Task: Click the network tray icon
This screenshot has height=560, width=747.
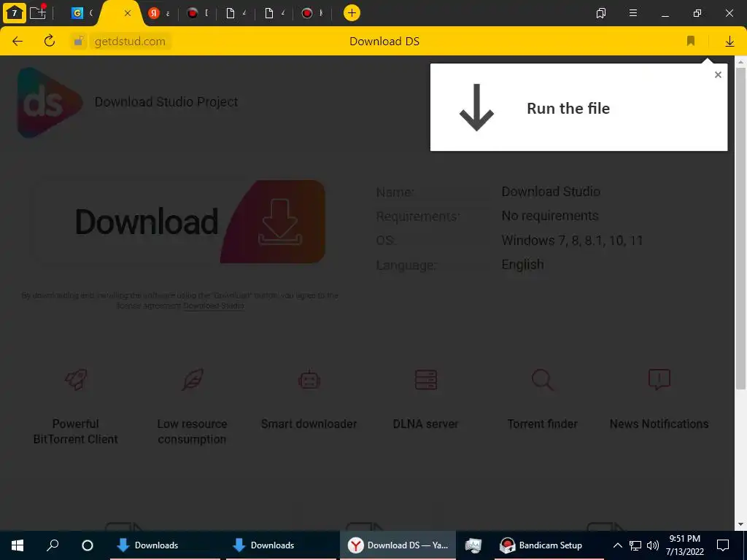Action: (x=635, y=545)
